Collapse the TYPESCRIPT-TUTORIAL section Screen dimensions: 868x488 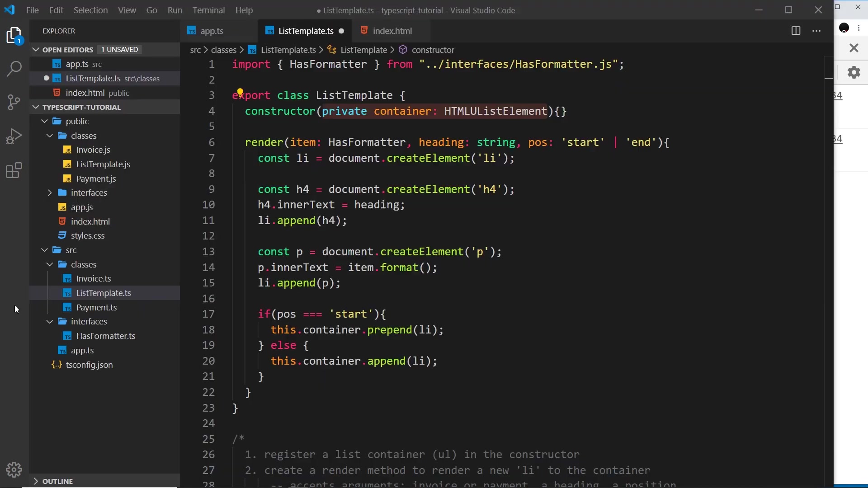pyautogui.click(x=36, y=107)
